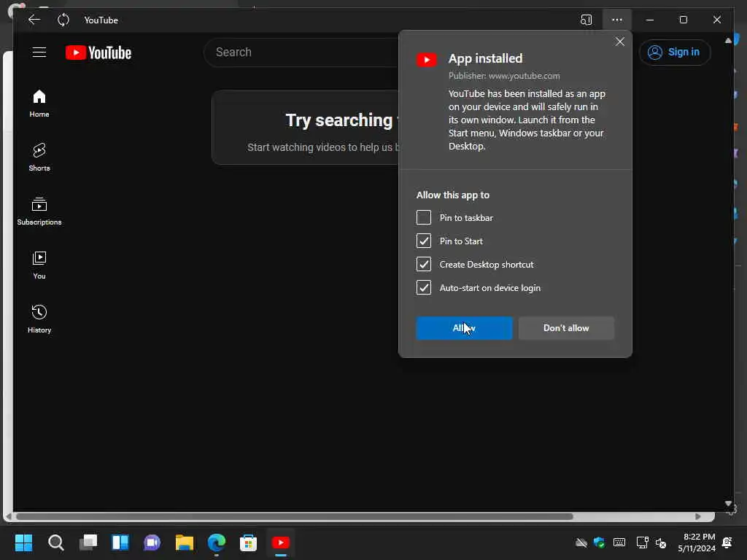
Task: Click the Don't allow button
Action: coord(566,328)
